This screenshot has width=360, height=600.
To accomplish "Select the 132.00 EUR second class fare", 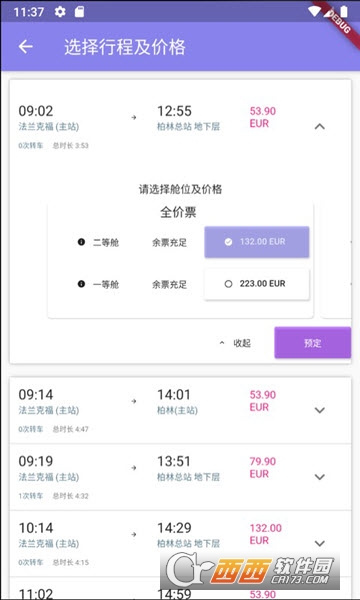I will coord(257,242).
